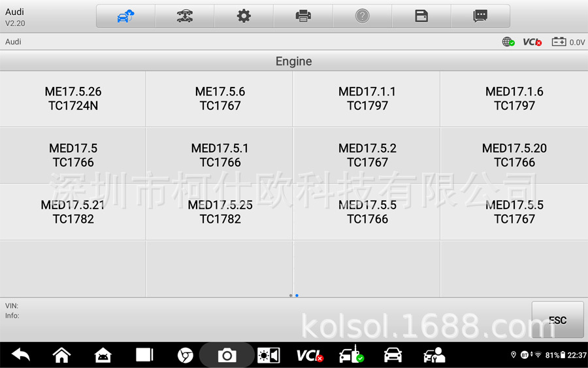
Task: Select the vehicle scan toolbar icon
Action: point(184,16)
